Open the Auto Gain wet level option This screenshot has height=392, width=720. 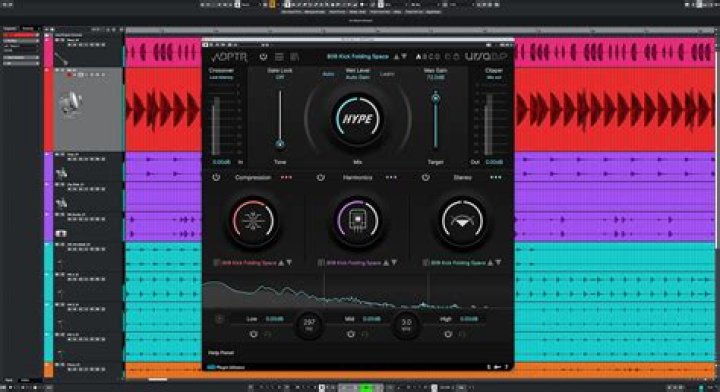pyautogui.click(x=358, y=78)
